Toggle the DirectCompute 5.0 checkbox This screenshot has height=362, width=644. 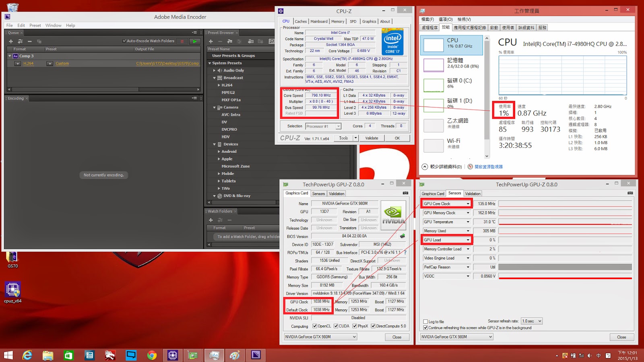(x=373, y=326)
